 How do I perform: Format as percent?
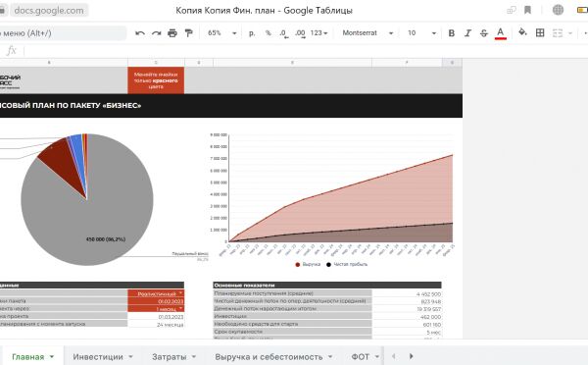point(269,33)
